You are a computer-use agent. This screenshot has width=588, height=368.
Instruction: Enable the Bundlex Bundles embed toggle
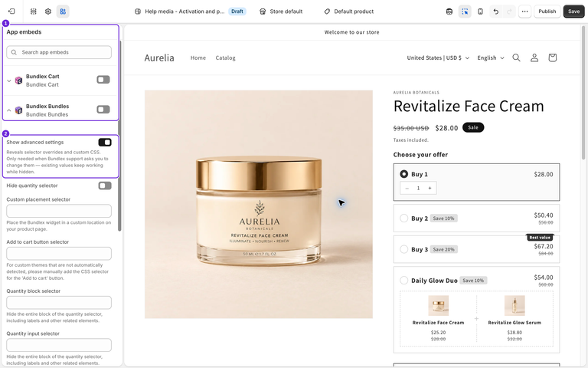(103, 110)
